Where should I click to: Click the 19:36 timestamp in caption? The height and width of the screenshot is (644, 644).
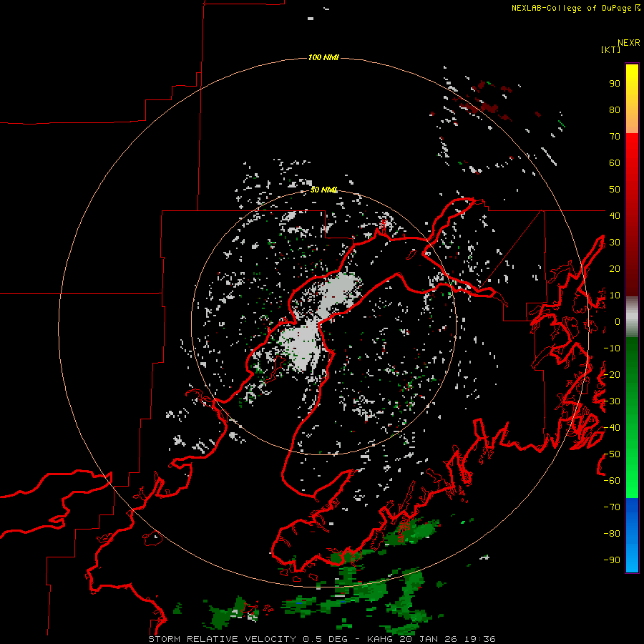[x=480, y=639]
